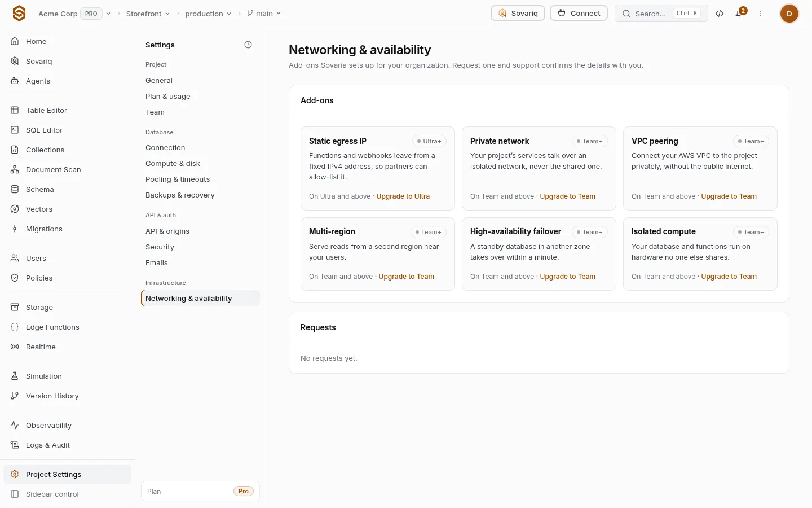Click Upgrade to Ultra link

point(403,196)
